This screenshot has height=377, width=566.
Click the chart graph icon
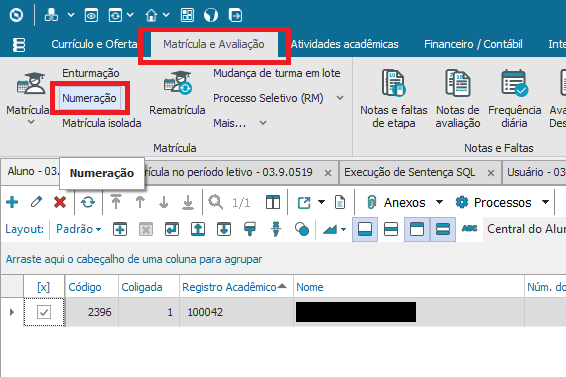pyautogui.click(x=330, y=229)
